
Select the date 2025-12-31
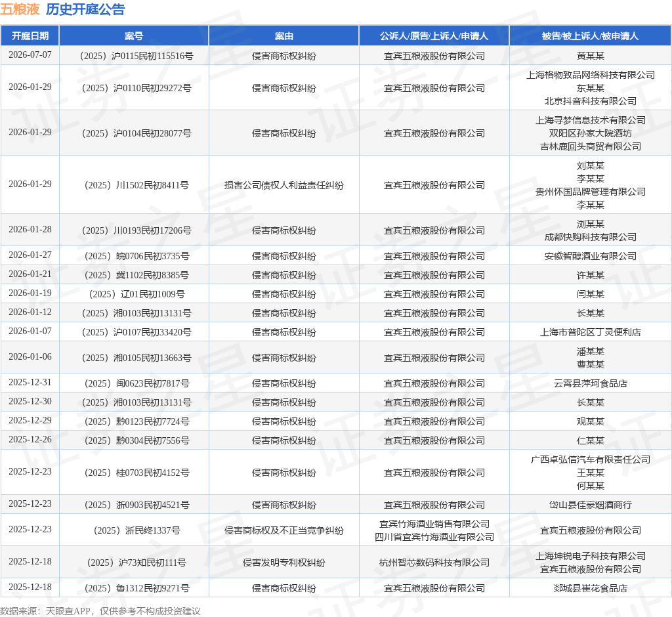click(30, 382)
